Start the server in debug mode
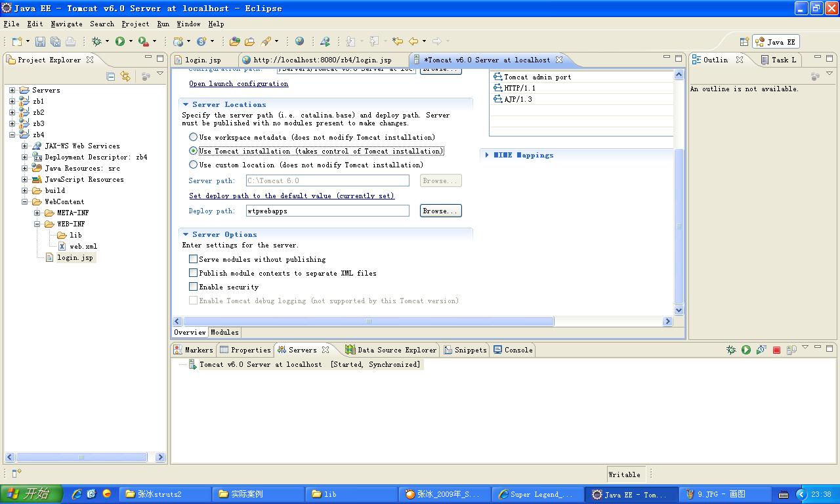This screenshot has width=840, height=504. coord(731,350)
